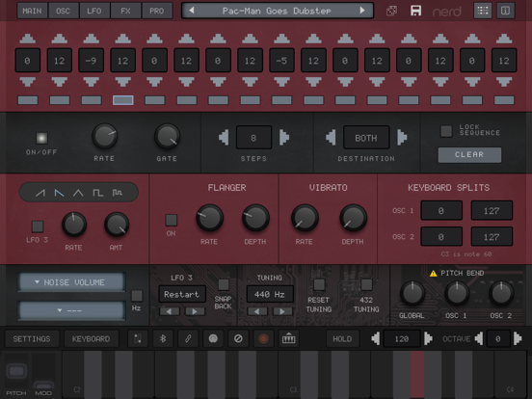
Task: Click the circle-slash panic icon
Action: pyautogui.click(x=238, y=338)
